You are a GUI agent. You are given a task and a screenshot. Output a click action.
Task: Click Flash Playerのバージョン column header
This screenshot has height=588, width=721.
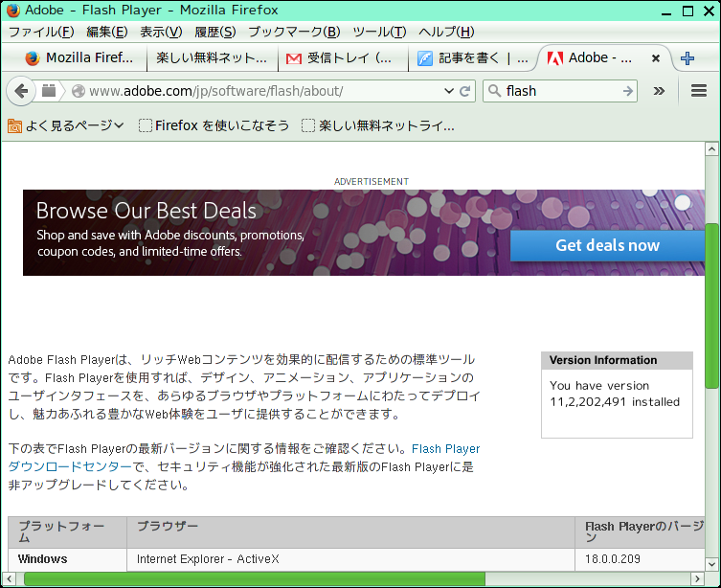[640, 532]
